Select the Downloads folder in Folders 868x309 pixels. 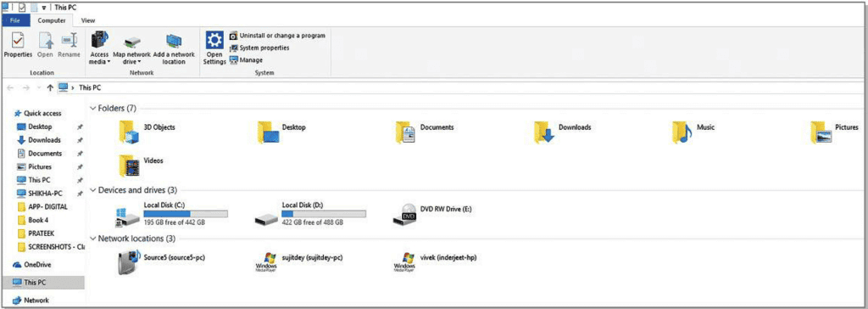coord(563,132)
